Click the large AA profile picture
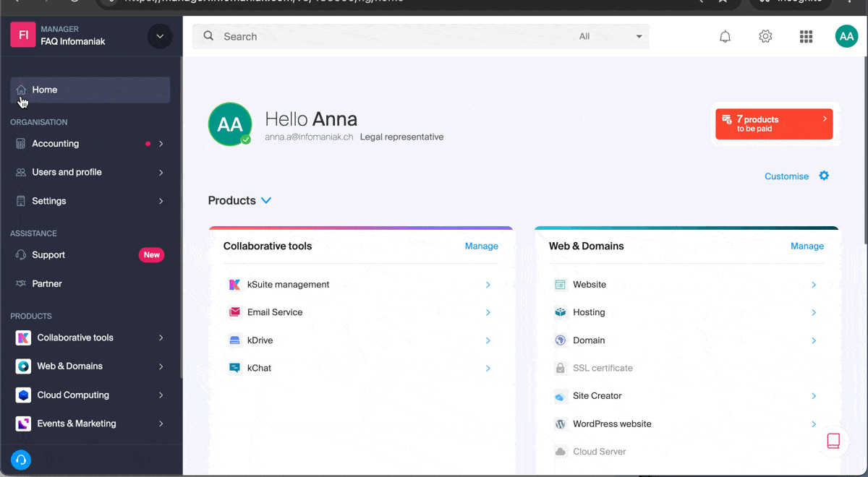Screen dimensions: 868x477 pos(230,124)
